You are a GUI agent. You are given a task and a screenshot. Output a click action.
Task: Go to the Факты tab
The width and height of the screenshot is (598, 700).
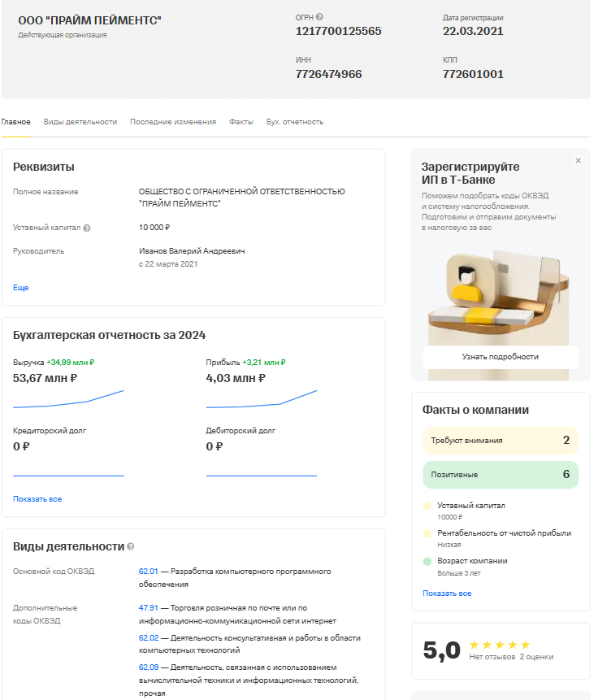point(241,122)
